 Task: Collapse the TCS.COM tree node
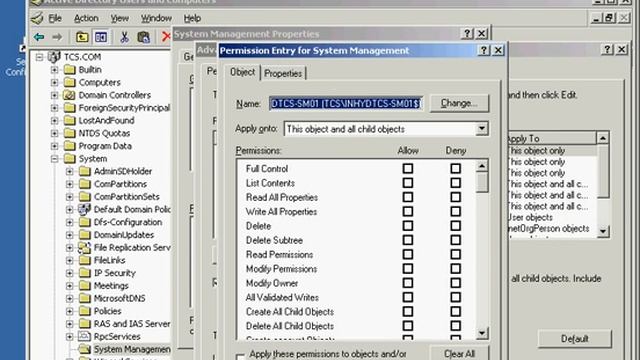(39, 57)
